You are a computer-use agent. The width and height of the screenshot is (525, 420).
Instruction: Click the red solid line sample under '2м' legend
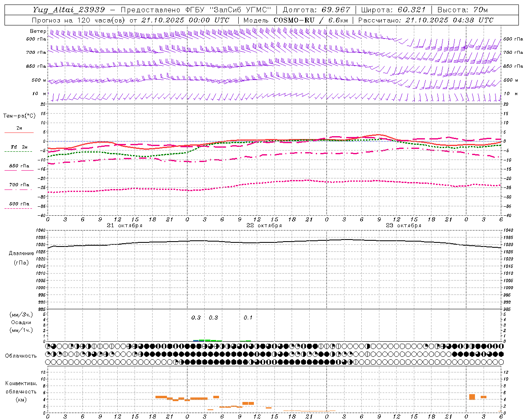click(x=19, y=133)
